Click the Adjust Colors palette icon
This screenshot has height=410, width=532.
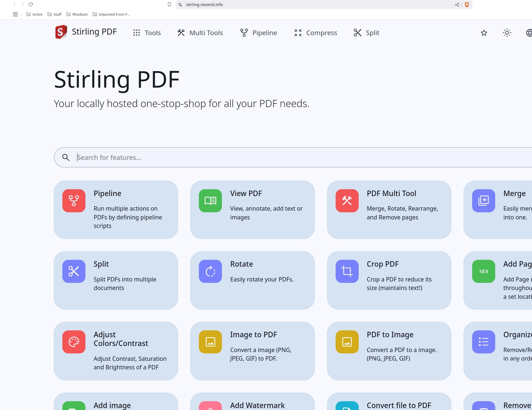click(x=74, y=342)
